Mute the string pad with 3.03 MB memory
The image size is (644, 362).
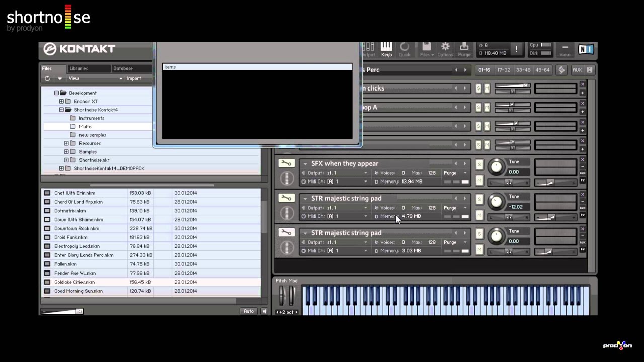479,250
